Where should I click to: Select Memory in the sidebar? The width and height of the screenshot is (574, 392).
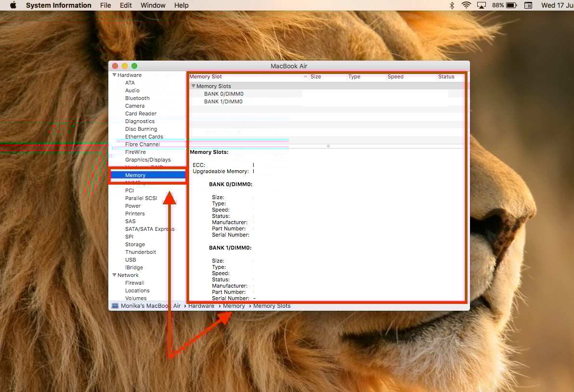pyautogui.click(x=148, y=175)
